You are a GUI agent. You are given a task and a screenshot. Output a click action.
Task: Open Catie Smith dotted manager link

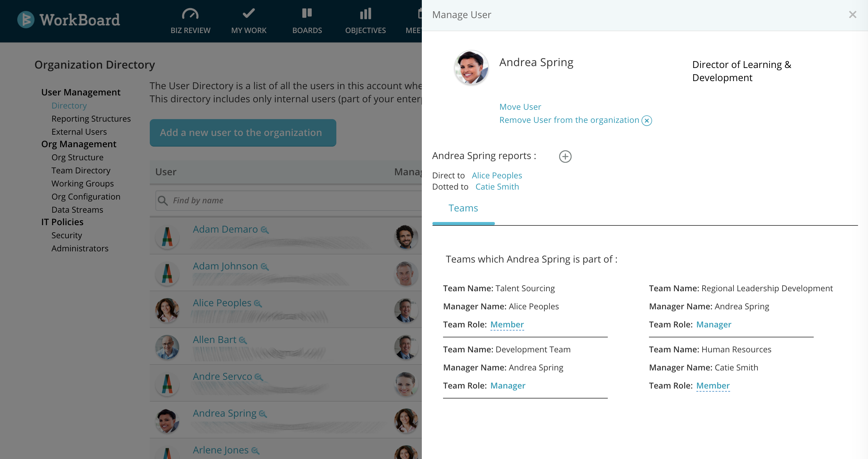(x=497, y=186)
